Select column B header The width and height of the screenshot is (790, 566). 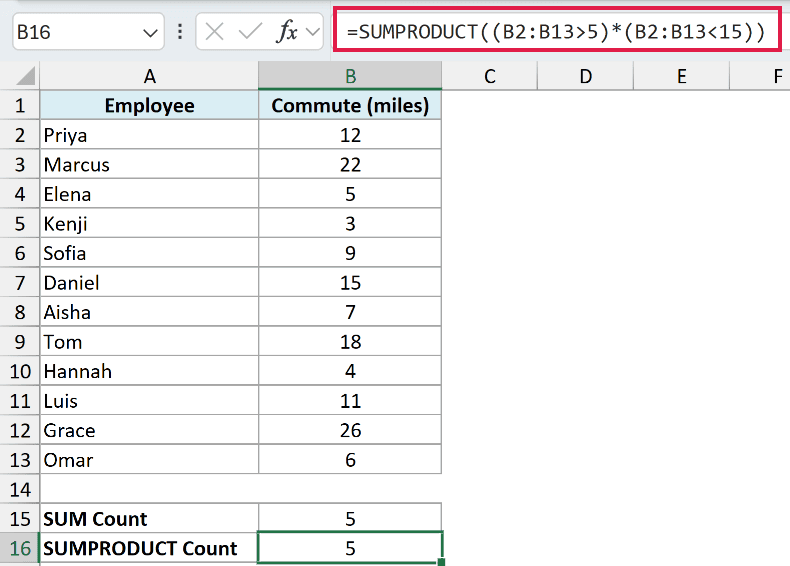coord(350,76)
